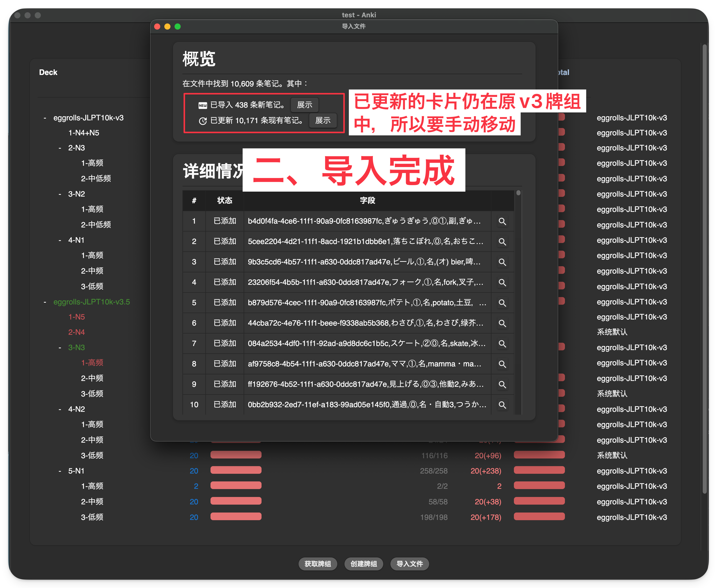Click the 创建牌组 button
Screen dimensions: 717x588
click(364, 564)
